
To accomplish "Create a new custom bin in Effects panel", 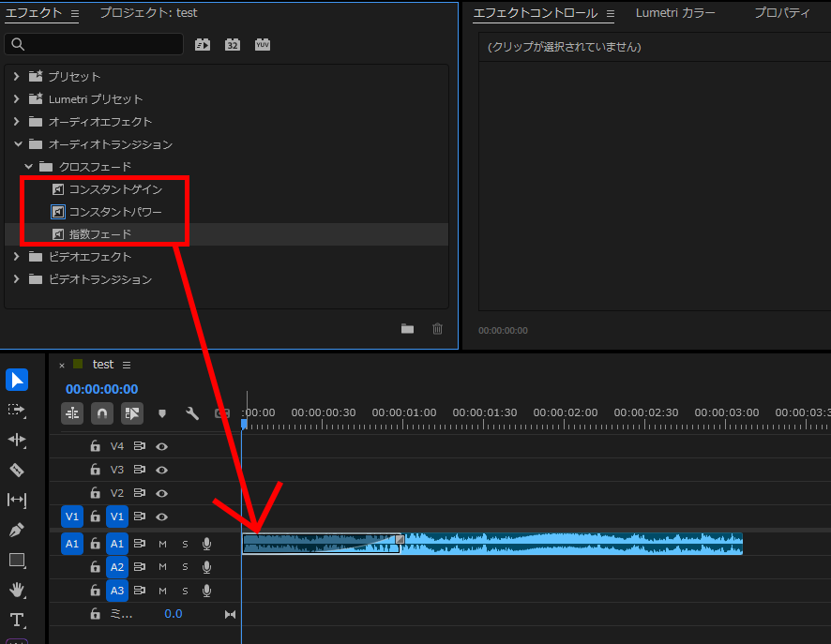I will click(407, 328).
